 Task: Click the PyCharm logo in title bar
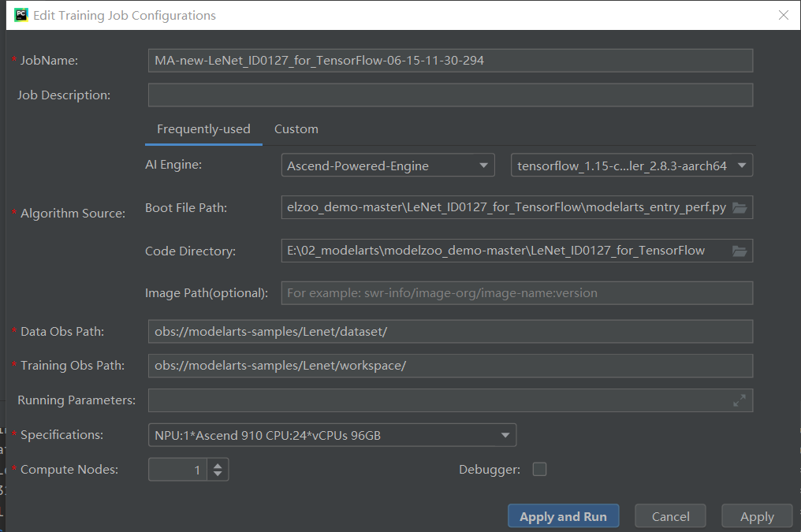pyautogui.click(x=21, y=15)
